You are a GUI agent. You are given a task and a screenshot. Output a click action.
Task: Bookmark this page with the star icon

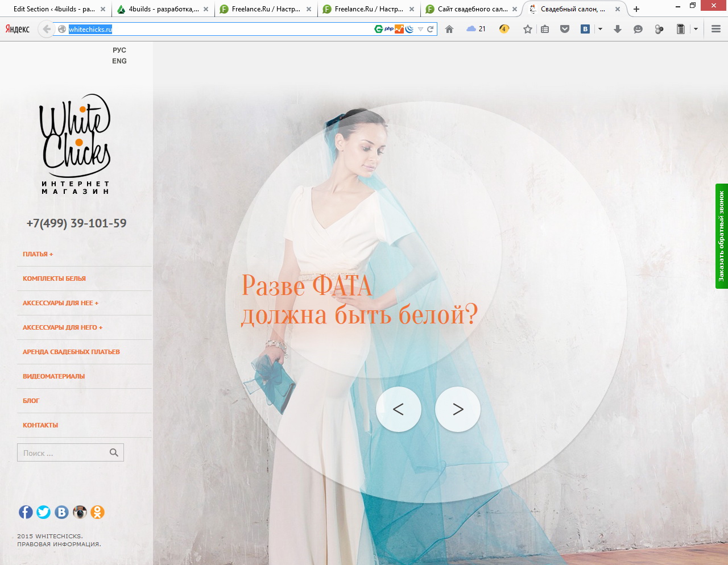[x=528, y=29]
